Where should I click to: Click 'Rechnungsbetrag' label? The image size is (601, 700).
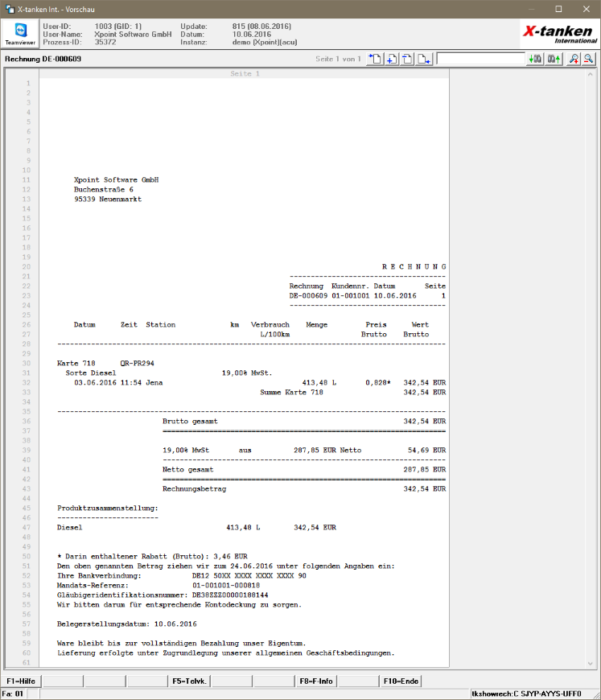[194, 489]
